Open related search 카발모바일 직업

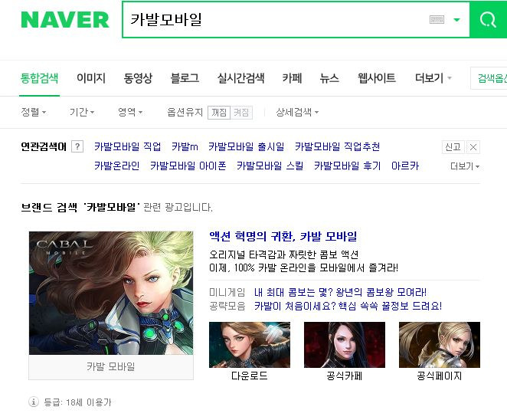127,147
